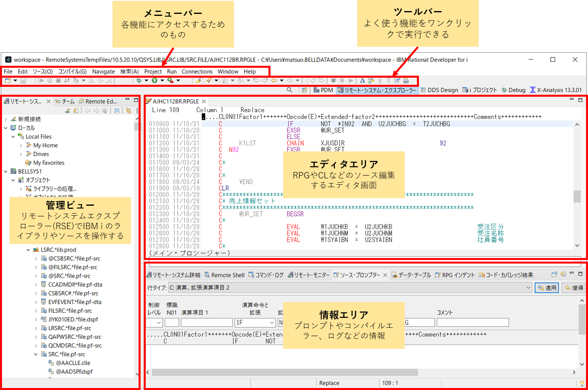Screen dimensions: 588x390
Task: Switch to the コマンド・ログ tab
Action: pos(266,275)
